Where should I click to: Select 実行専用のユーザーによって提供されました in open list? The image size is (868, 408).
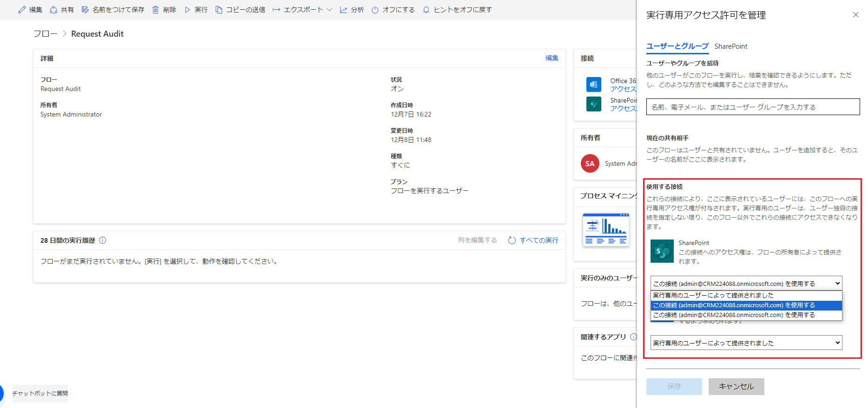pos(746,295)
